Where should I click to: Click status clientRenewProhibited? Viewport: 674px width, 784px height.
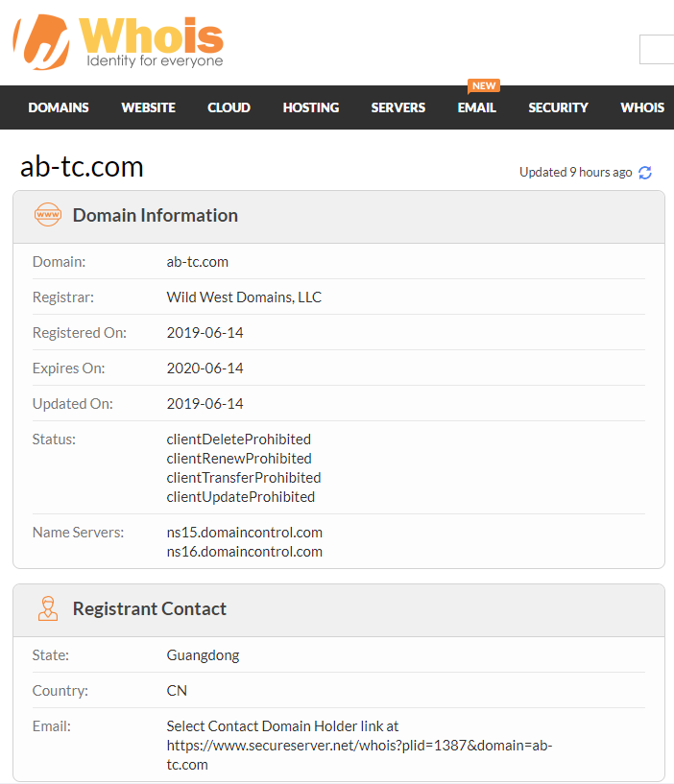[239, 459]
